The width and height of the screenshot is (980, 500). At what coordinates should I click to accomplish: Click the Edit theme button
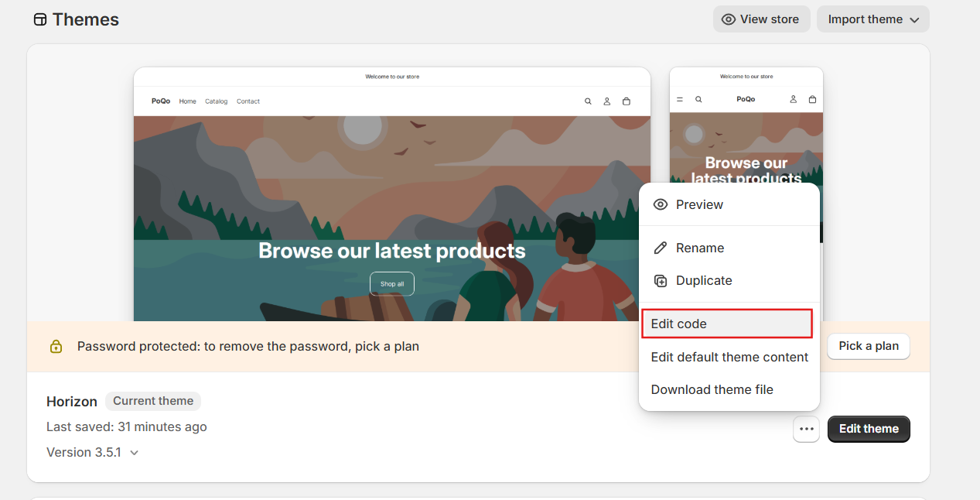point(869,429)
